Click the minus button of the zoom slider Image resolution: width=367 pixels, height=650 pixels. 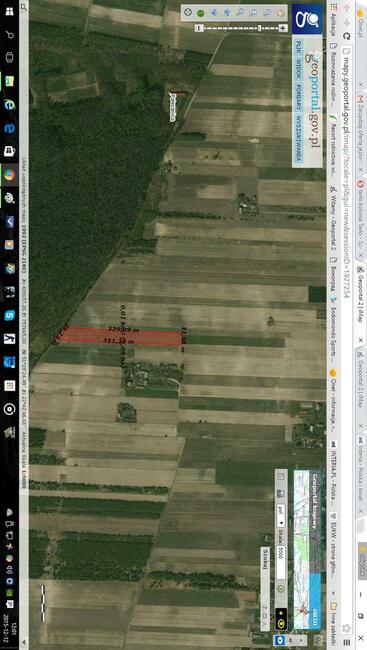(199, 28)
